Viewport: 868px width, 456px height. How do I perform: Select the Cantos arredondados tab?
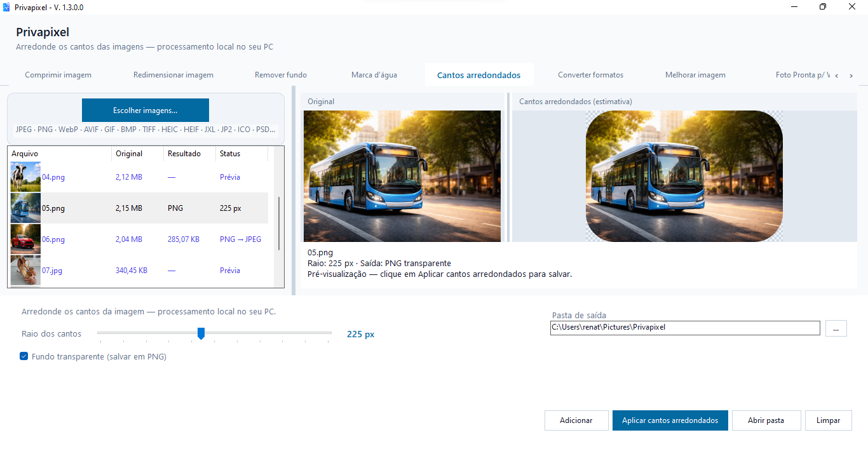478,75
